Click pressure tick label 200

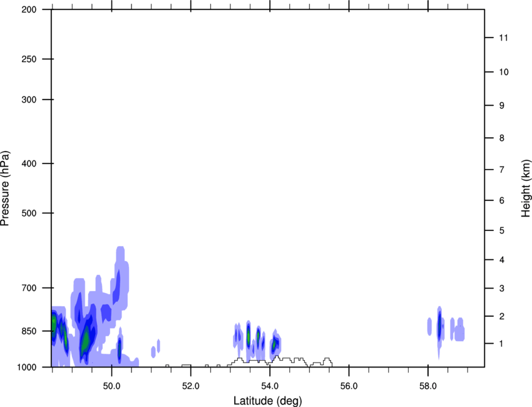pos(29,9)
